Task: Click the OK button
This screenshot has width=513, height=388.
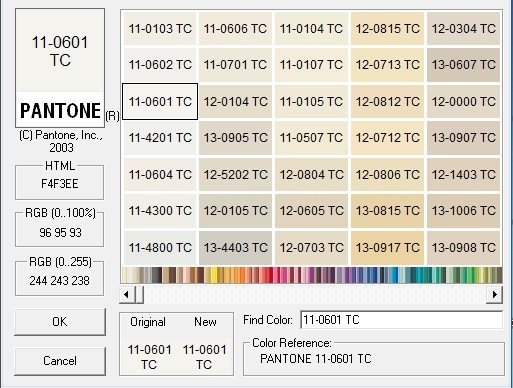Action: 60,322
